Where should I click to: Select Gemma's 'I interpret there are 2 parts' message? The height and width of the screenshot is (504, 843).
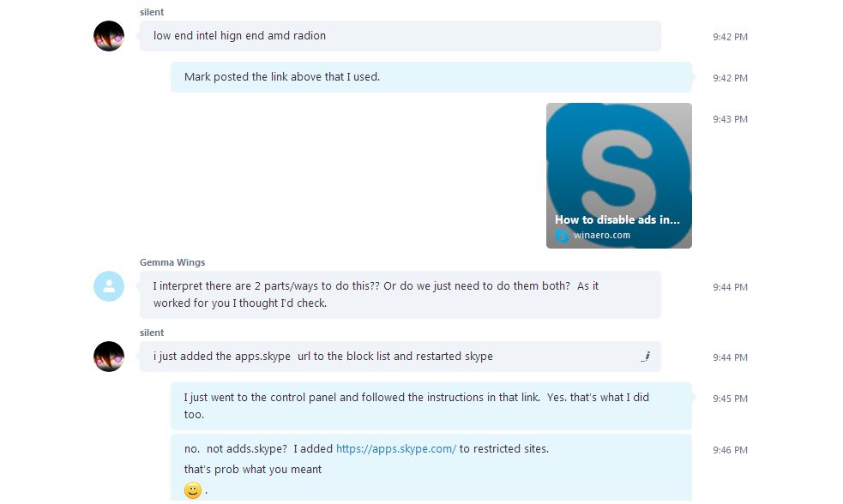376,294
